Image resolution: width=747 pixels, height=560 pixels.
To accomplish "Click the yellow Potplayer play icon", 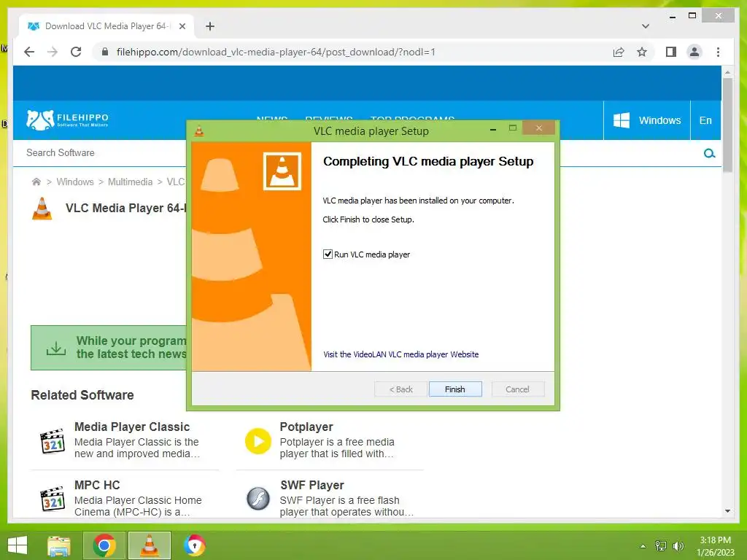I will 258,441.
